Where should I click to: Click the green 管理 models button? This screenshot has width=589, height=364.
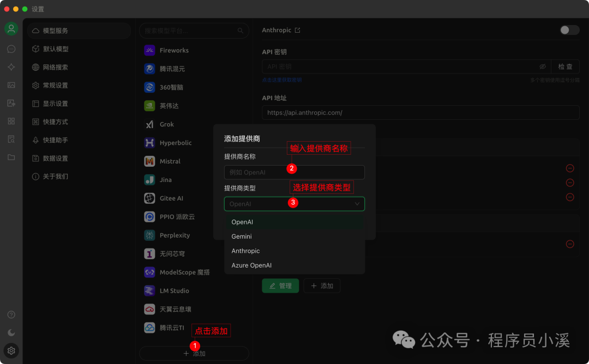[280, 286]
